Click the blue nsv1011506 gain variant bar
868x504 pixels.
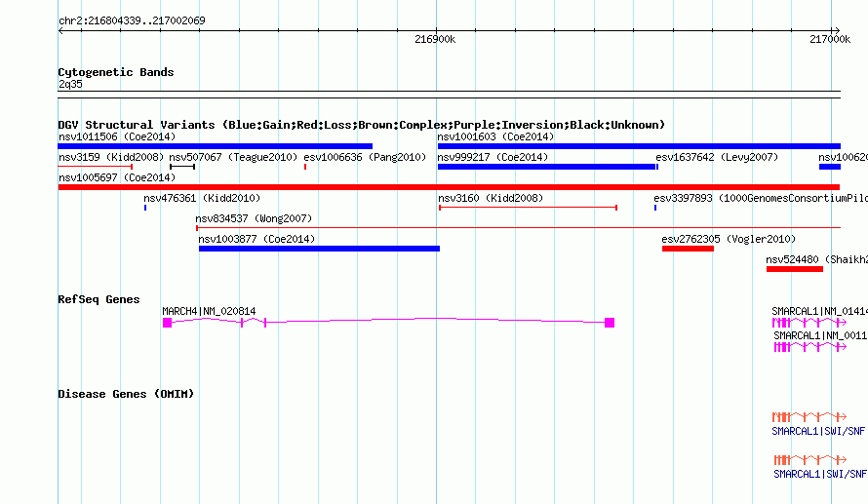(x=216, y=146)
